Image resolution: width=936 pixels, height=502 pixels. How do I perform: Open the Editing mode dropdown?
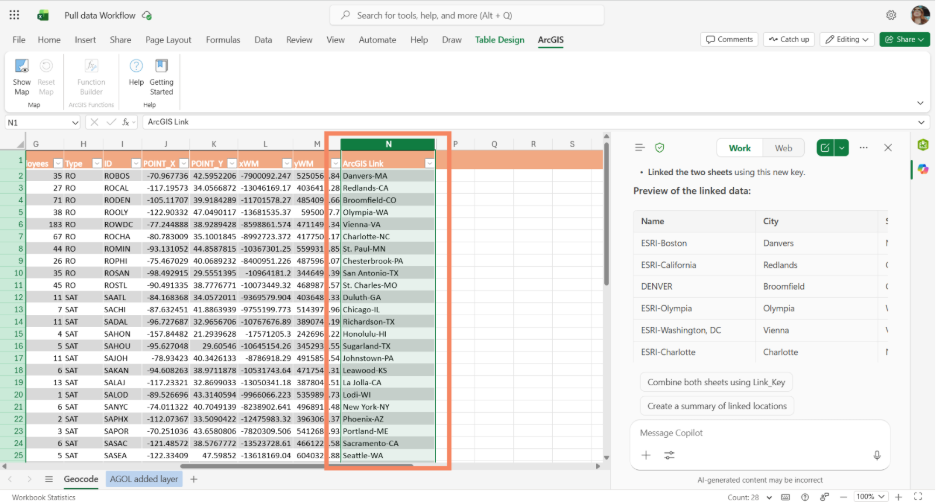(847, 39)
